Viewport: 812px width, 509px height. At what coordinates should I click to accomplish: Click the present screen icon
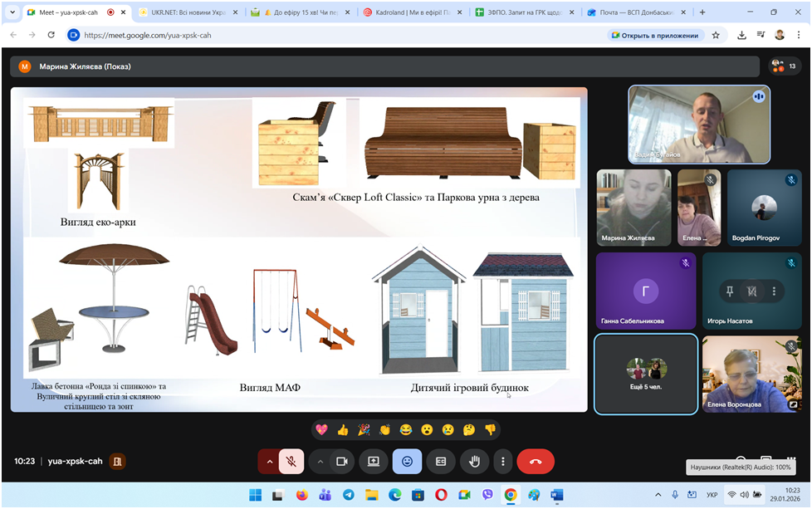pyautogui.click(x=374, y=461)
